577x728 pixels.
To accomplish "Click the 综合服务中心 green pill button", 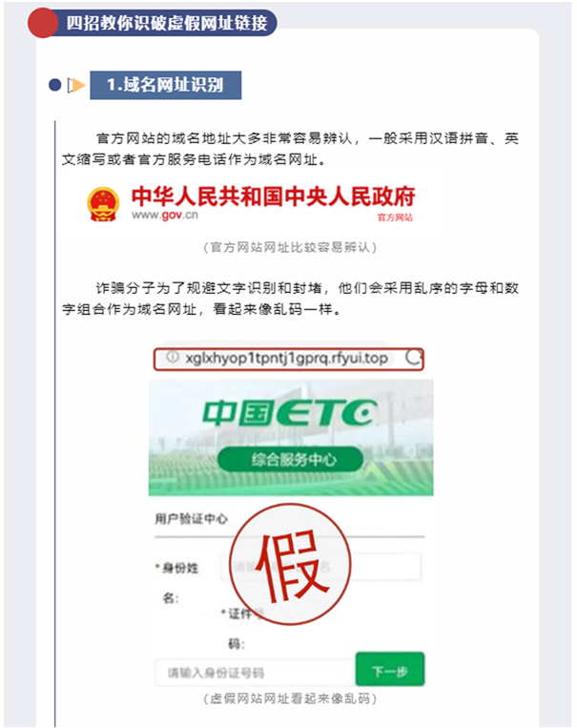I will (x=290, y=460).
